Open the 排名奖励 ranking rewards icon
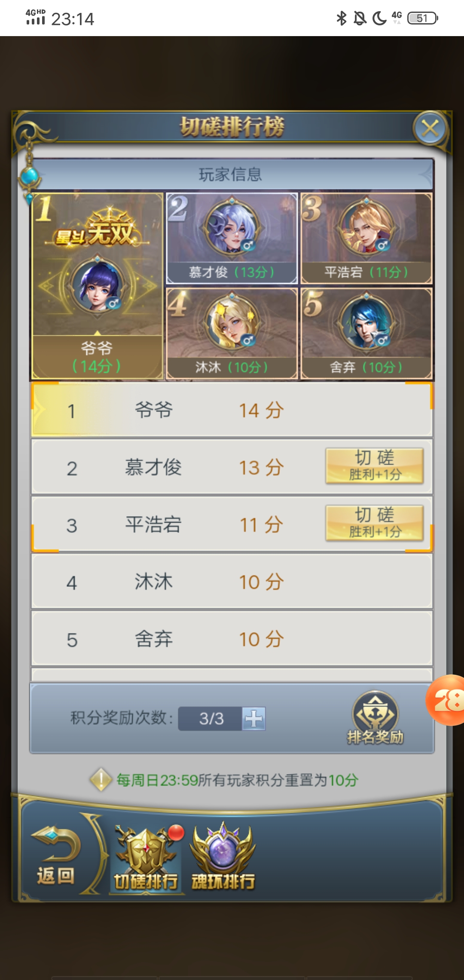This screenshot has width=464, height=980. (x=375, y=718)
